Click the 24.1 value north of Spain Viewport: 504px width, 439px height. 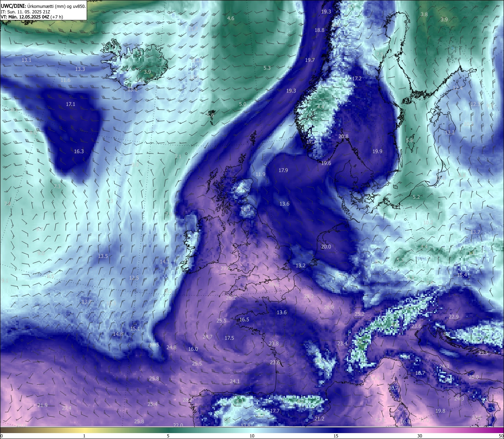coord(235,382)
